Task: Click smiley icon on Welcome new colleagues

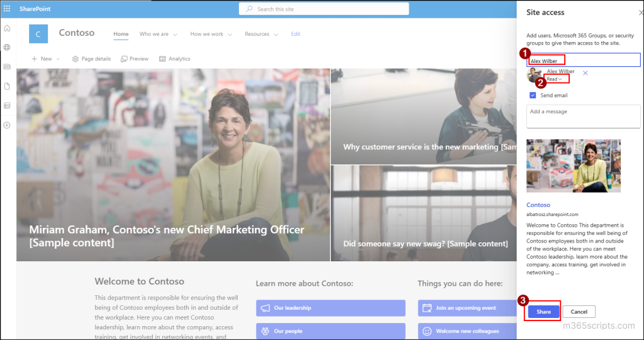Action: tap(427, 331)
